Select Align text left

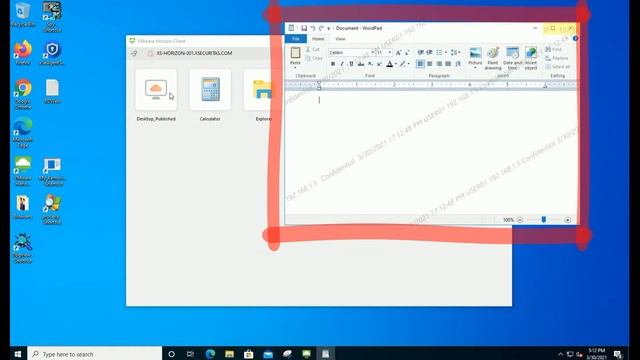pyautogui.click(x=420, y=64)
